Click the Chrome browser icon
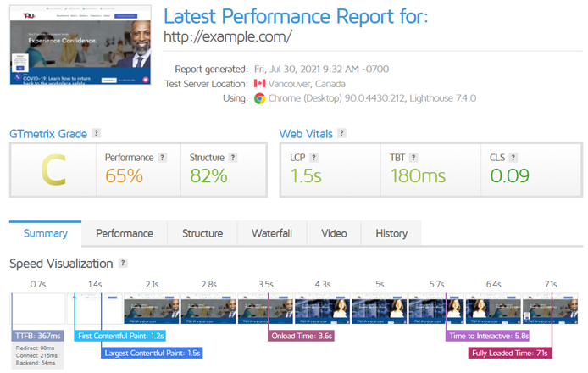588x373 pixels. 259,98
